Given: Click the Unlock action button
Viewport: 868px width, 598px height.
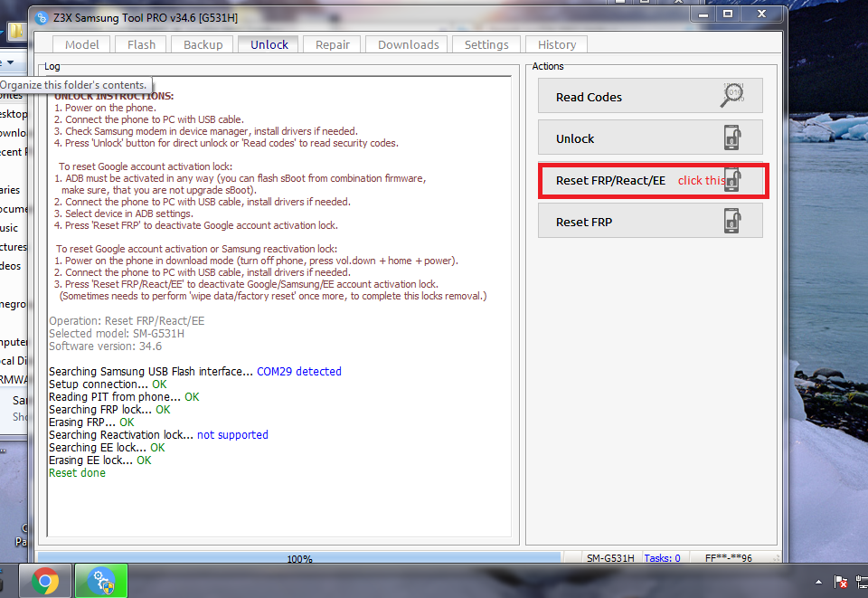Looking at the screenshot, I should [x=650, y=138].
